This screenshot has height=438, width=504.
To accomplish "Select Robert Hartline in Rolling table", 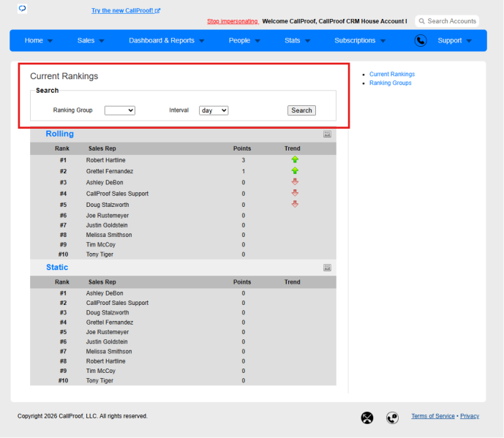I will click(x=106, y=160).
